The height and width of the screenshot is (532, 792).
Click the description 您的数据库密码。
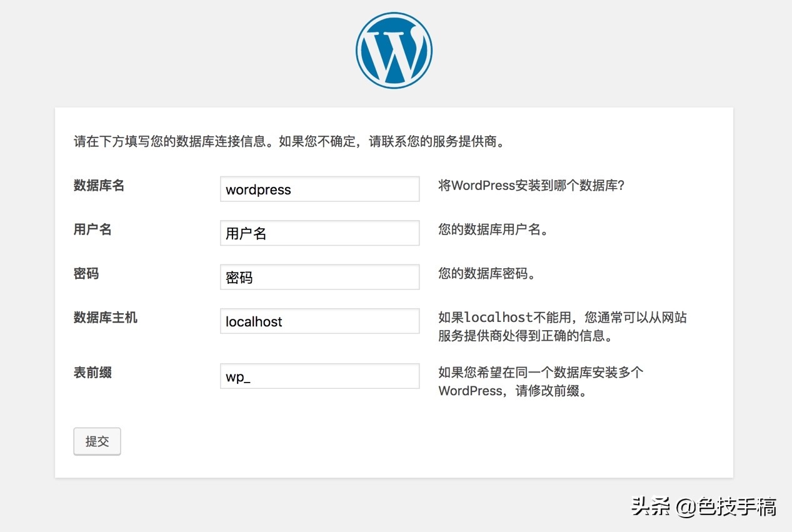pos(487,274)
